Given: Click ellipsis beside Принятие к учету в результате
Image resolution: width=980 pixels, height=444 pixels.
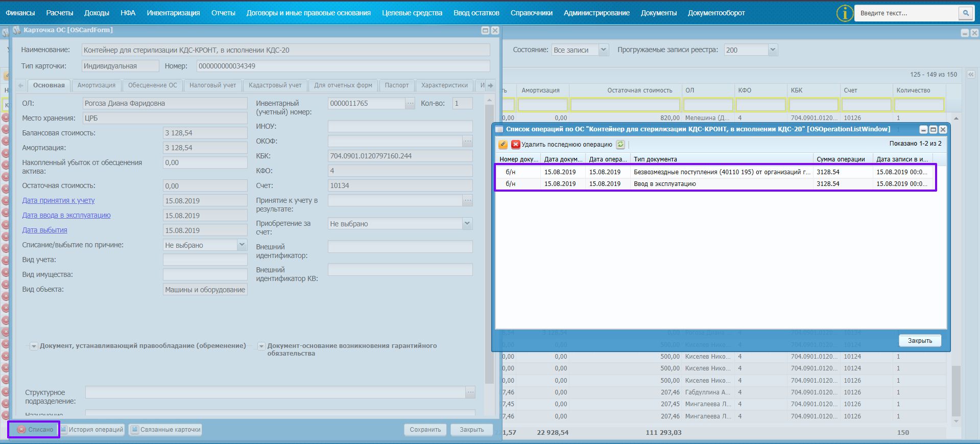Looking at the screenshot, I should (x=467, y=201).
